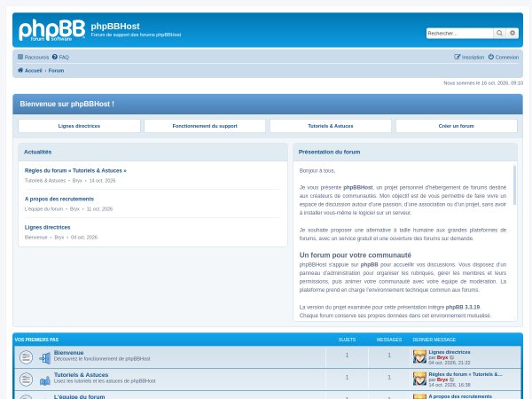
Task: Click the Inscription registration link
Action: pos(469,57)
